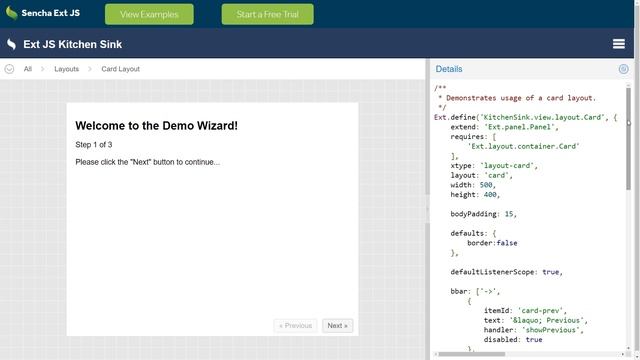Click the 'height: 400' code line
This screenshot has width=640, height=360.
pyautogui.click(x=475, y=195)
